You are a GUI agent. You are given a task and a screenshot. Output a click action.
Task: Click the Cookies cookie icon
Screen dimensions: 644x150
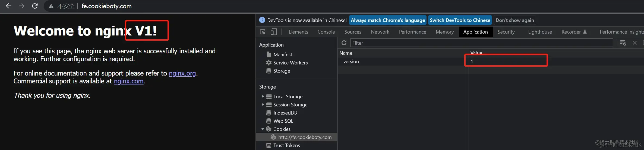coord(269,129)
